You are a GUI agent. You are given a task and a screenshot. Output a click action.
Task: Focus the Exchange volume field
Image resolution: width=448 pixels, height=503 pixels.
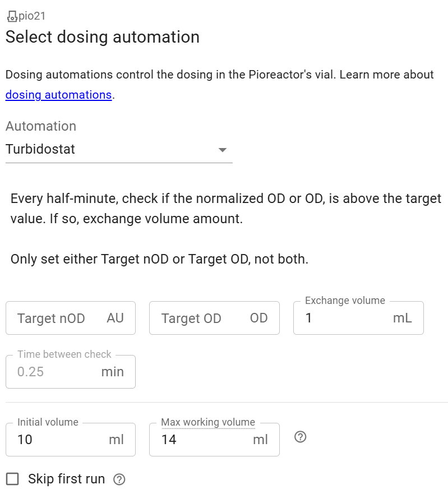click(342, 319)
